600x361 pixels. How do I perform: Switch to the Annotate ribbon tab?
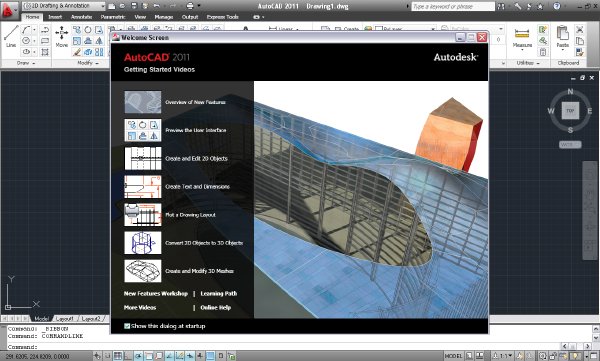[81, 17]
